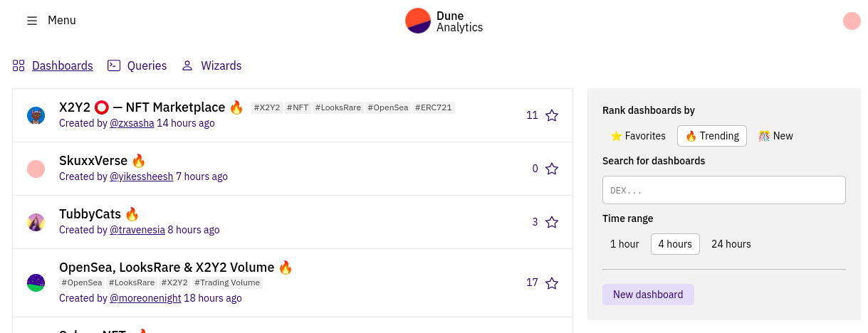Favorite the TubbyCats dashboard with star
Image resolution: width=868 pixels, height=333 pixels.
(552, 222)
